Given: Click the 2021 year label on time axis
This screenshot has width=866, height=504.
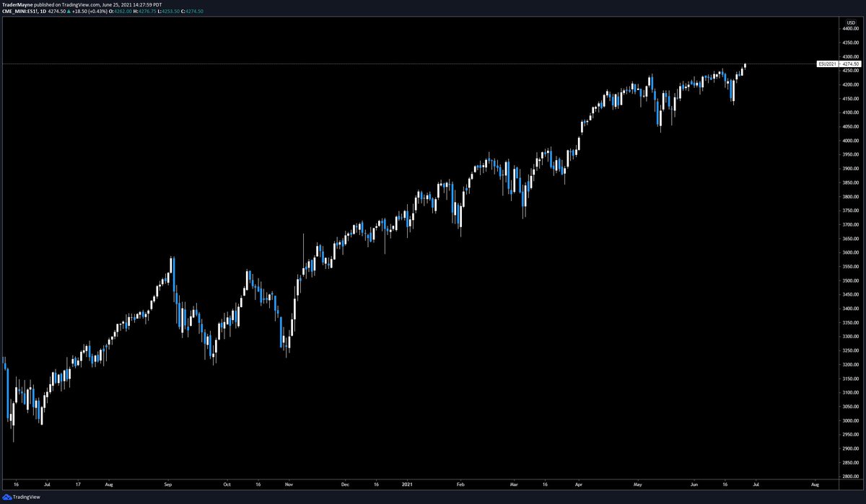Looking at the screenshot, I should click(x=407, y=486).
